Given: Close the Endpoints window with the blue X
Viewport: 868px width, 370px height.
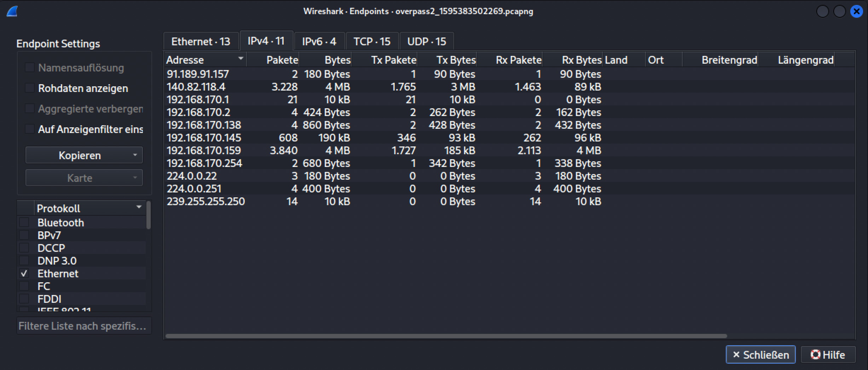Looking at the screenshot, I should click(x=856, y=11).
